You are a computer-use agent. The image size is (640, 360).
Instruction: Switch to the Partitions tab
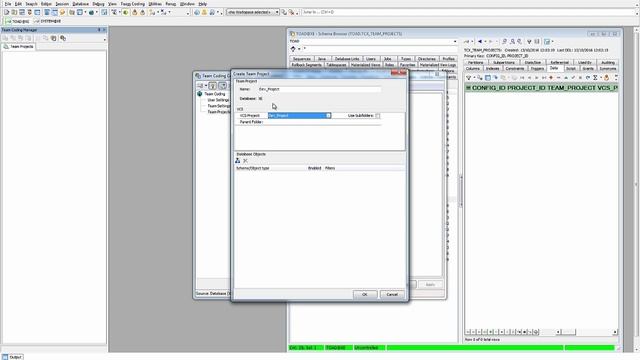pyautogui.click(x=475, y=62)
